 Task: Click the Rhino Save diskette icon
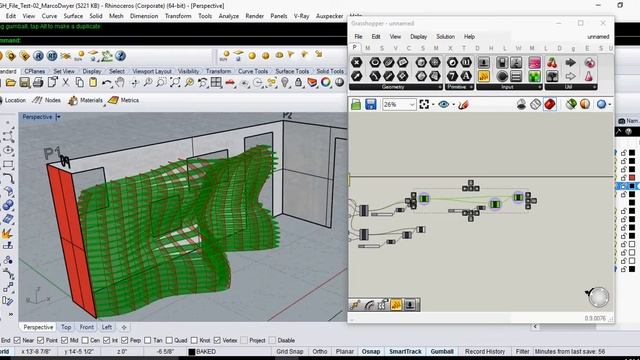pos(24,83)
